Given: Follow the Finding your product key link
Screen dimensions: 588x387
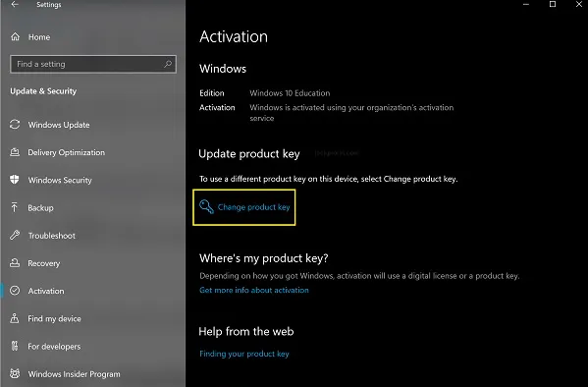Looking at the screenshot, I should point(244,354).
